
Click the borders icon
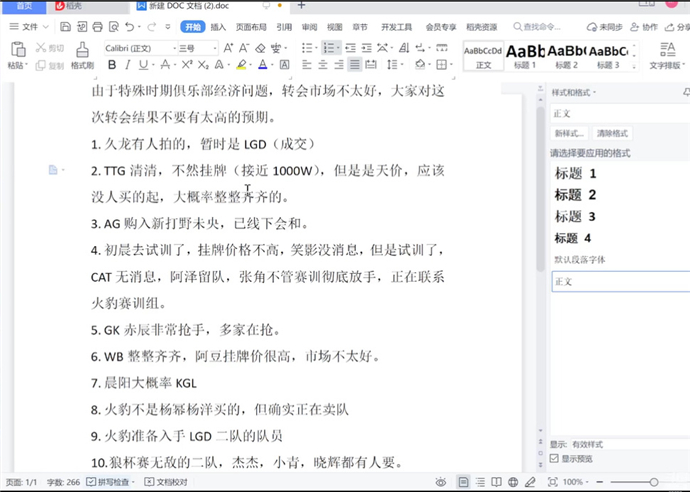tap(441, 65)
